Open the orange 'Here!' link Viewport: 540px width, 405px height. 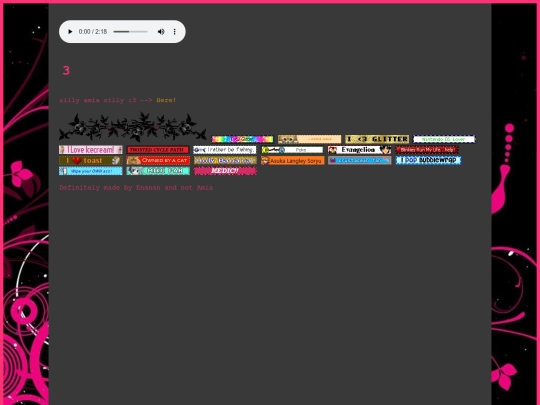(x=166, y=100)
